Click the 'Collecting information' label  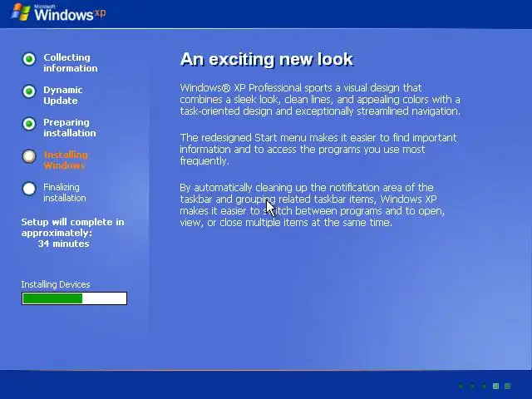[70, 63]
